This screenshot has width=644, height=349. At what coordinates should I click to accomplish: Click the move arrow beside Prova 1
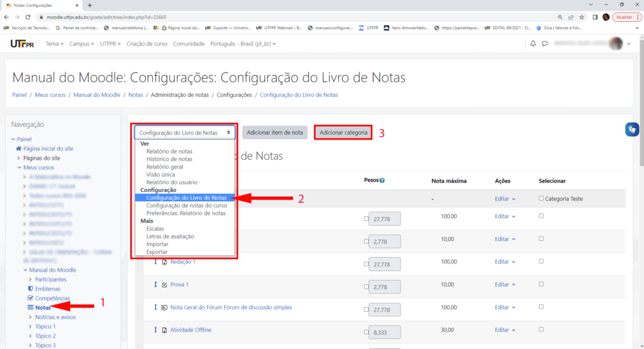coord(156,284)
